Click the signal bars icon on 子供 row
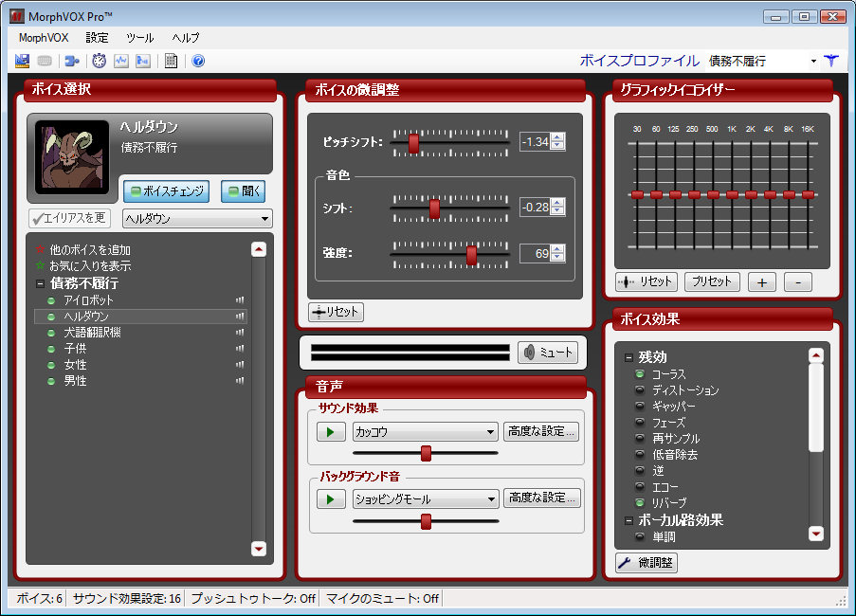856x616 pixels. (x=240, y=348)
